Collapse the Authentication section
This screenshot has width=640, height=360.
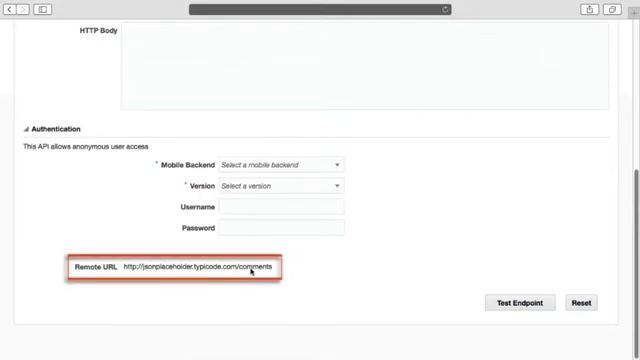click(26, 129)
